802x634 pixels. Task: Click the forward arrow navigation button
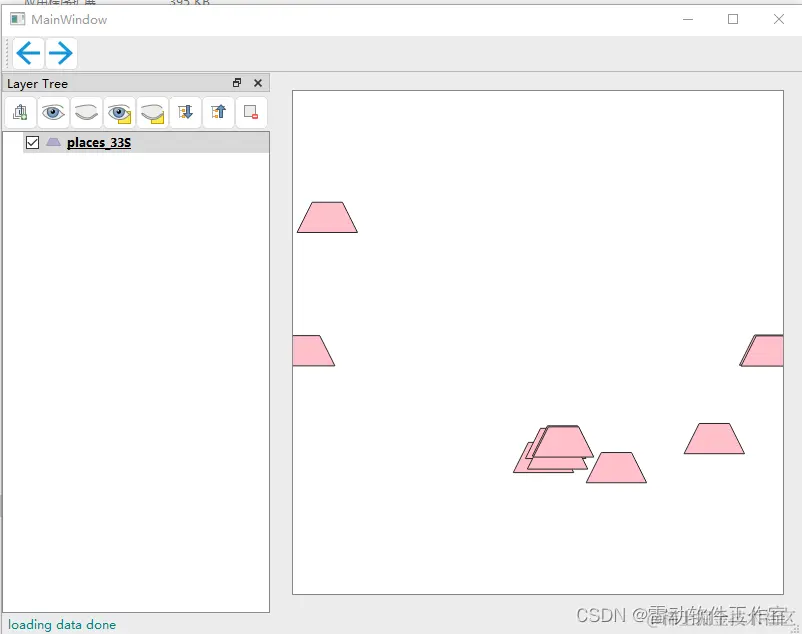click(x=61, y=53)
